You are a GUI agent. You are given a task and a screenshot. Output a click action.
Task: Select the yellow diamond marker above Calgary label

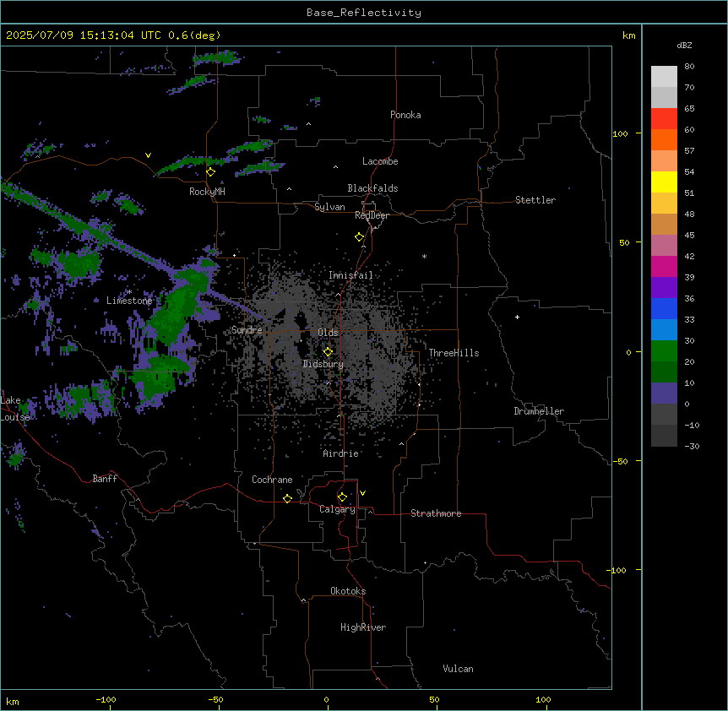pos(342,497)
